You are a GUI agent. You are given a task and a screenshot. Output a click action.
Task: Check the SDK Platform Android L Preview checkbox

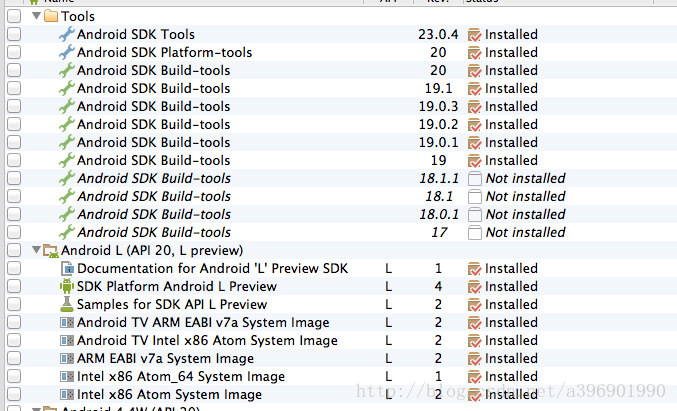point(14,286)
